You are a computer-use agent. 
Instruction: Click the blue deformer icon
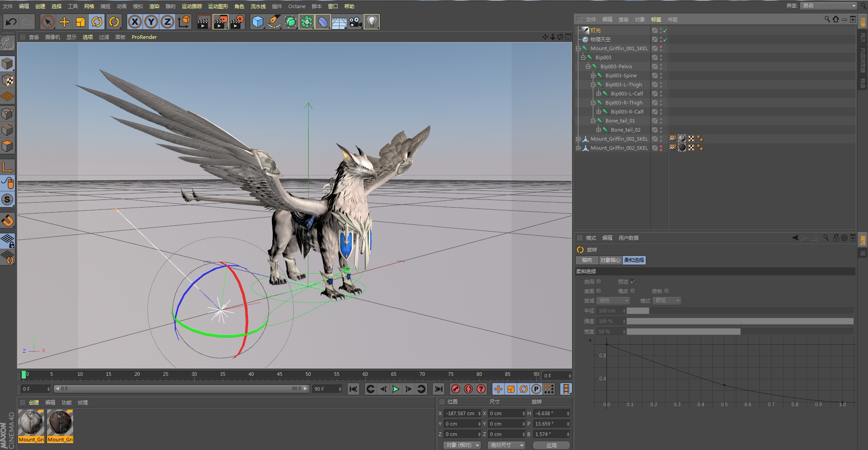pos(323,22)
